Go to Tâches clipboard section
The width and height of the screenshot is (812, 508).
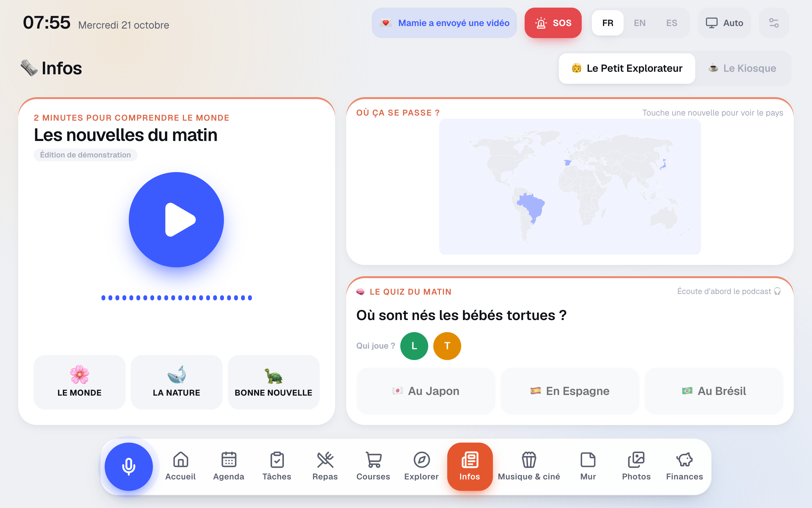[277, 466]
